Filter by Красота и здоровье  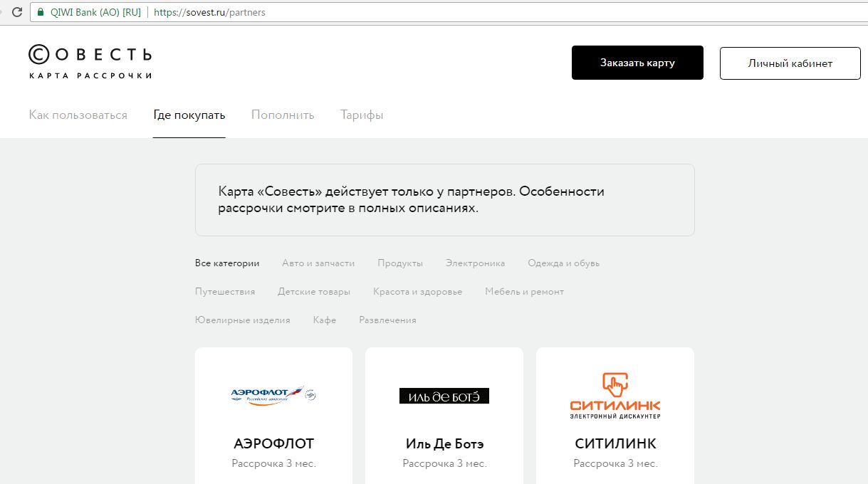click(x=418, y=292)
